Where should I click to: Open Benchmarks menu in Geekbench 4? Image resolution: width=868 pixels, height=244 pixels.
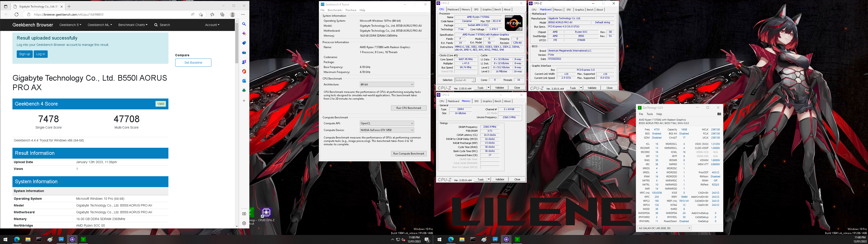point(335,10)
